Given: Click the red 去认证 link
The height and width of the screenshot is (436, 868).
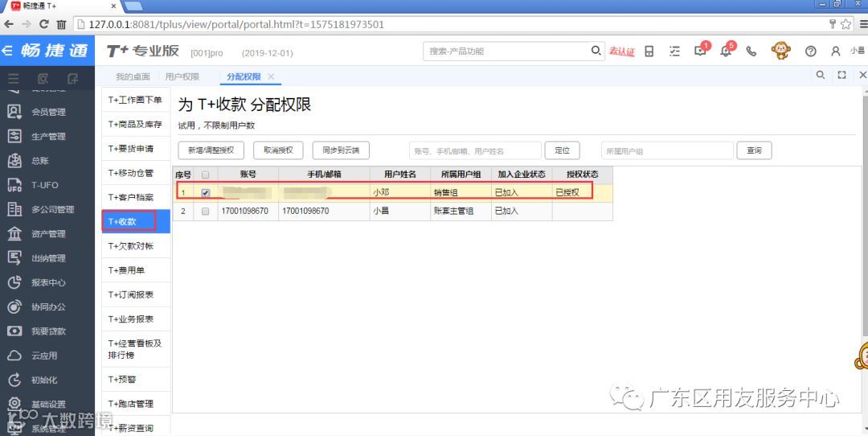Looking at the screenshot, I should (622, 51).
